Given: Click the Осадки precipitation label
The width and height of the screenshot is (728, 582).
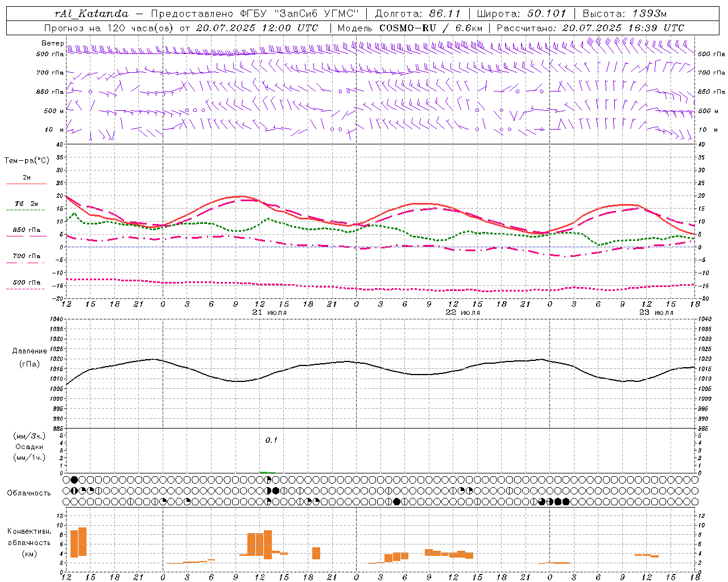Looking at the screenshot, I should pyautogui.click(x=30, y=447).
